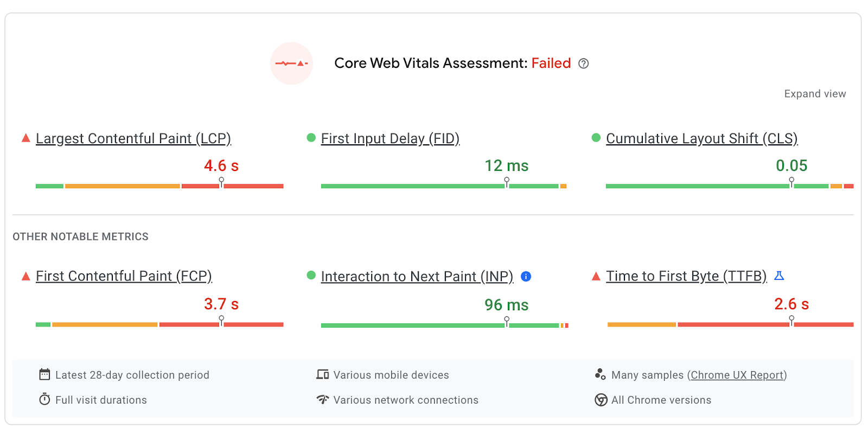The image size is (868, 434).
Task: Click the red triangle indicator beside LCP
Action: point(25,138)
